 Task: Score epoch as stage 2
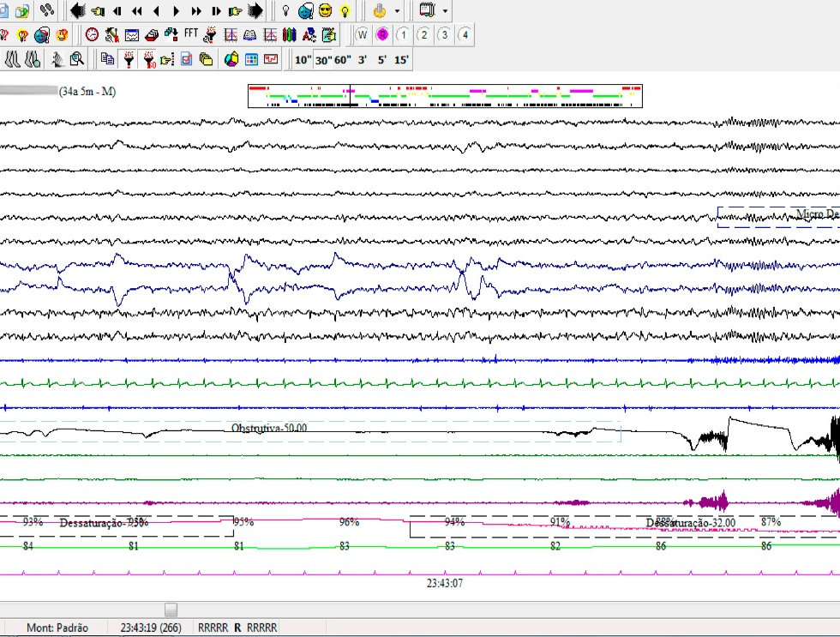tap(423, 35)
